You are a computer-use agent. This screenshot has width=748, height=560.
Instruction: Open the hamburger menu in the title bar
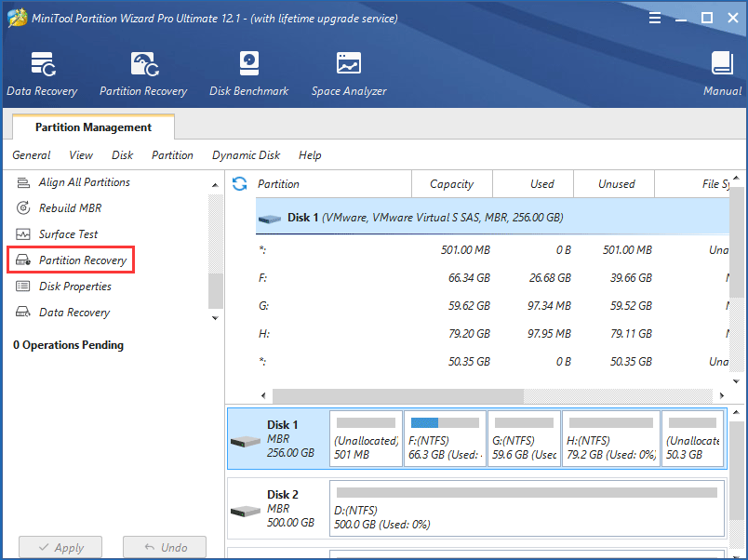pyautogui.click(x=655, y=17)
